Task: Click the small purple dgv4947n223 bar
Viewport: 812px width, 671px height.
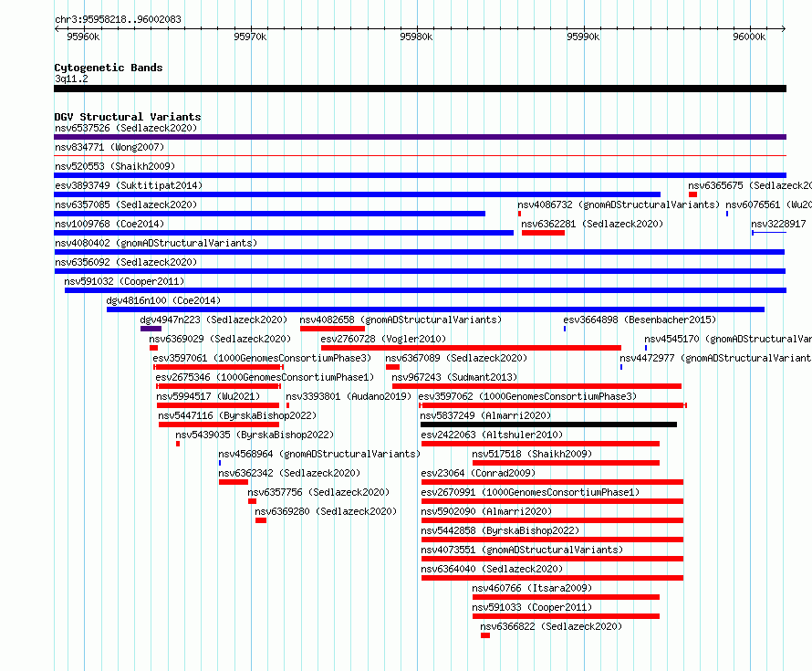Action: (x=151, y=329)
